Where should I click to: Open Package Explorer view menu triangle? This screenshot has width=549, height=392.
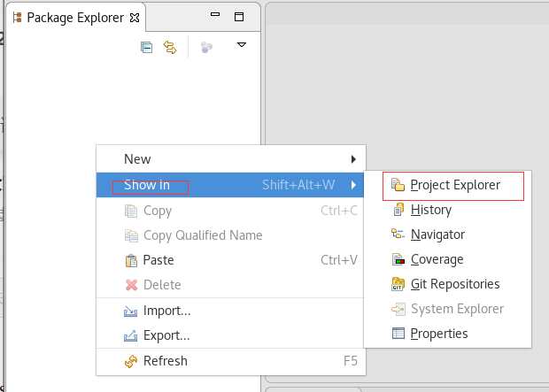click(242, 45)
